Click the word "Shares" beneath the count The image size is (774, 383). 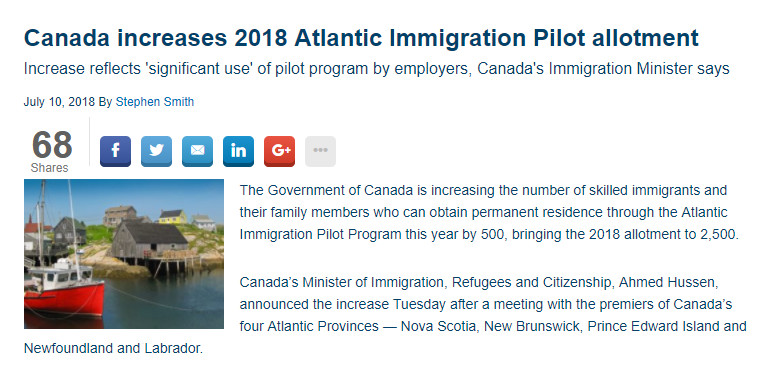coord(49,168)
